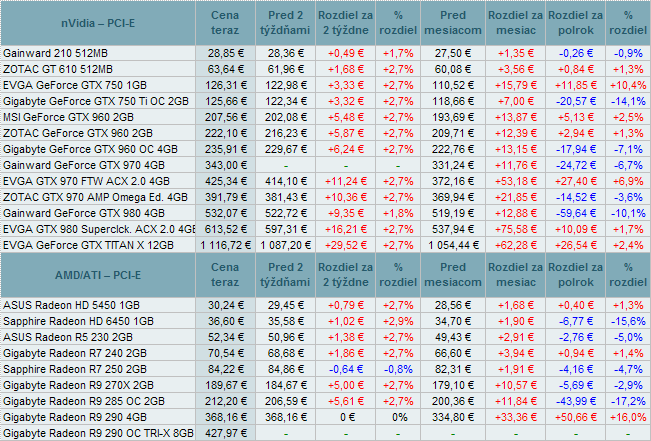
Task: Select the nVidia – PCI-E section header
Action: click(98, 23)
